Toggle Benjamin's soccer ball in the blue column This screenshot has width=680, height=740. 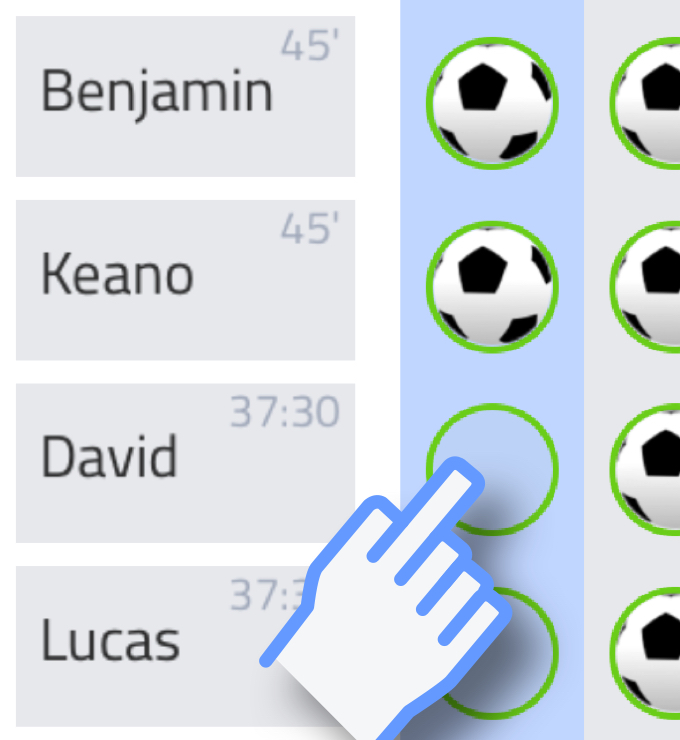492,103
